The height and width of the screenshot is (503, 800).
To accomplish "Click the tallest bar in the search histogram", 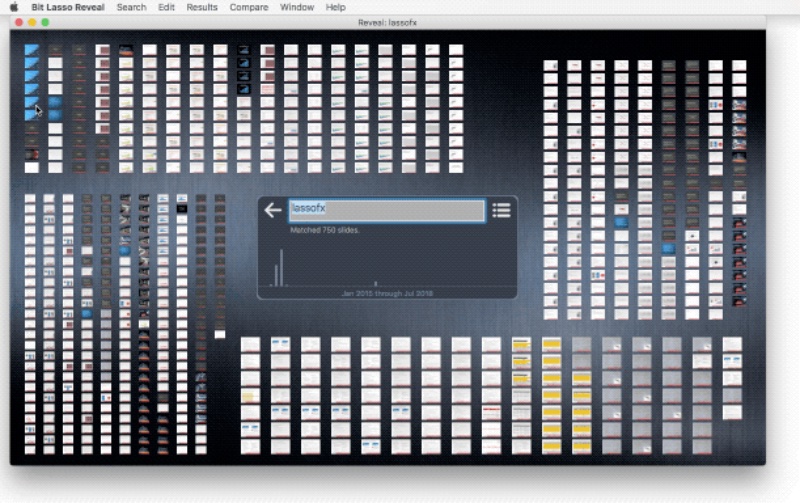I will (x=280, y=267).
